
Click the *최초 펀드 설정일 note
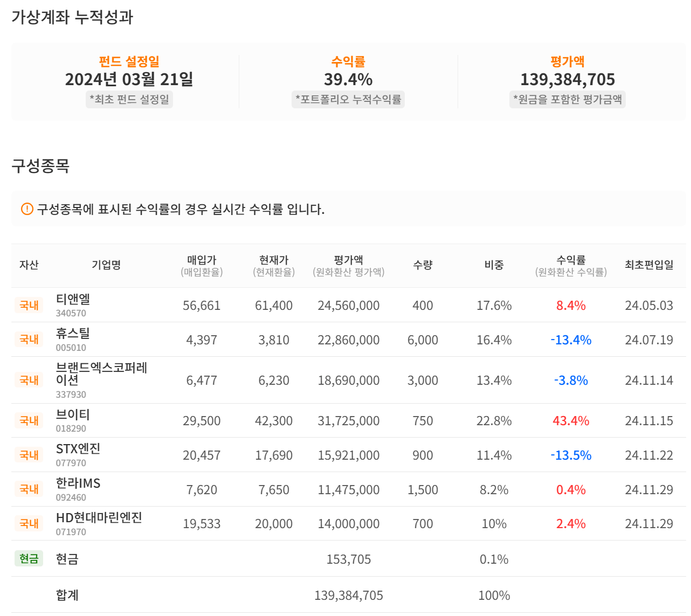129,100
